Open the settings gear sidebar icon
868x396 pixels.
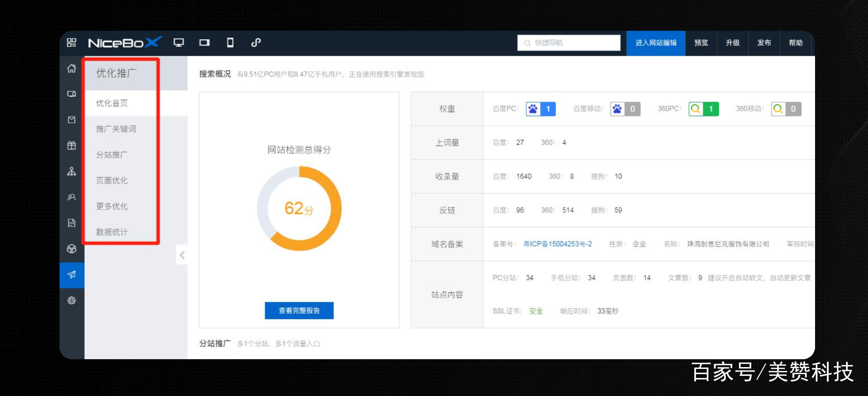(x=72, y=301)
